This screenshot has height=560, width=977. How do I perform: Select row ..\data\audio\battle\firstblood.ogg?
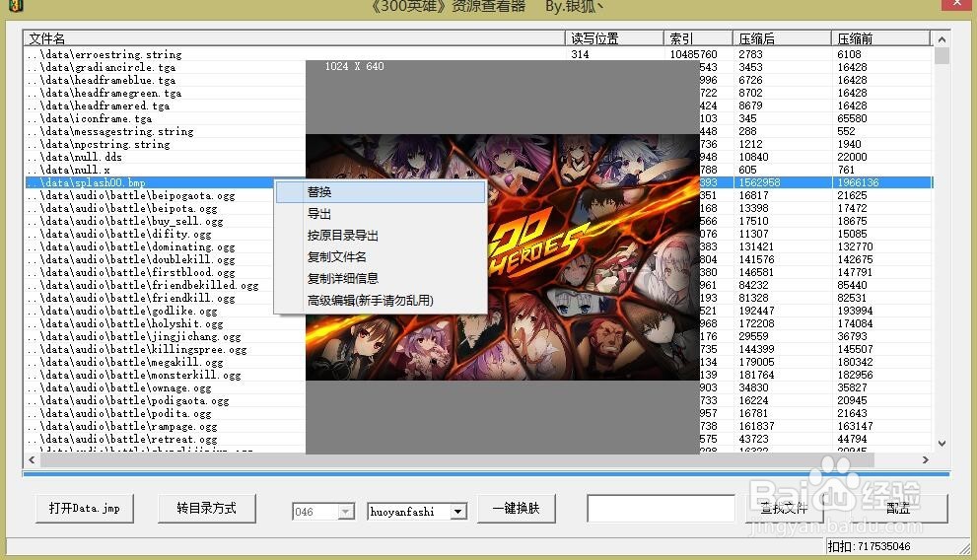(x=478, y=272)
